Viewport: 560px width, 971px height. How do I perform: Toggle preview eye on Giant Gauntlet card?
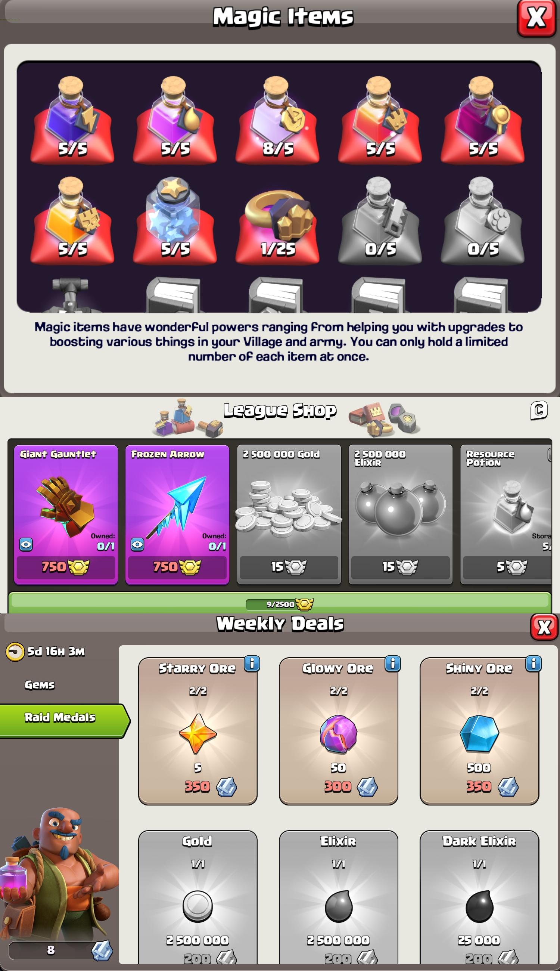pos(26,544)
